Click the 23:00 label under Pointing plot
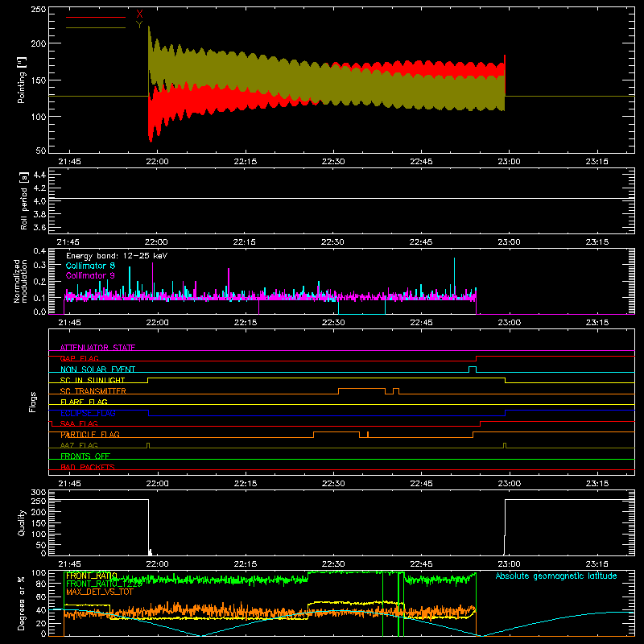The image size is (644, 644). [510, 162]
